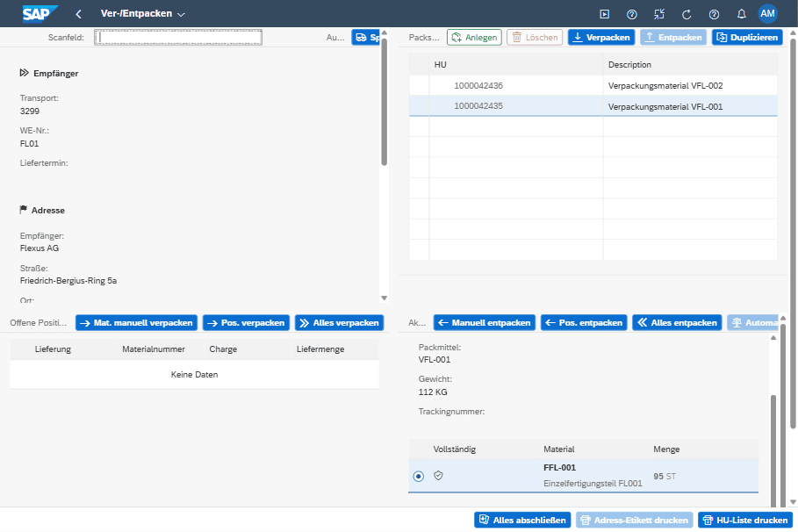
Task: Click the recipient panel scrollbar thumb
Action: tap(385, 102)
